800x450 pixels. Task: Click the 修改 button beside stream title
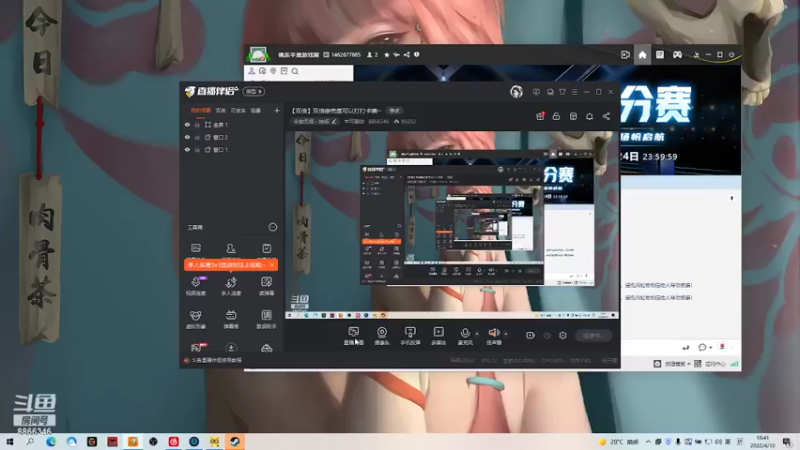(394, 110)
